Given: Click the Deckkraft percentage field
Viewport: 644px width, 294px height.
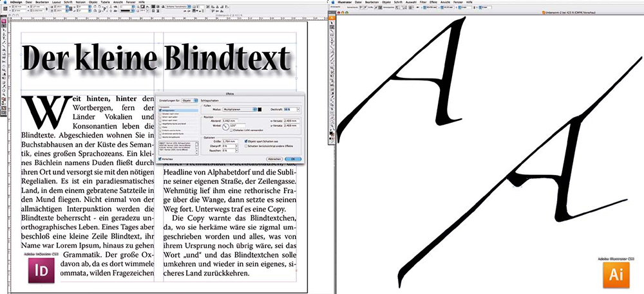Looking at the screenshot, I should (x=290, y=109).
